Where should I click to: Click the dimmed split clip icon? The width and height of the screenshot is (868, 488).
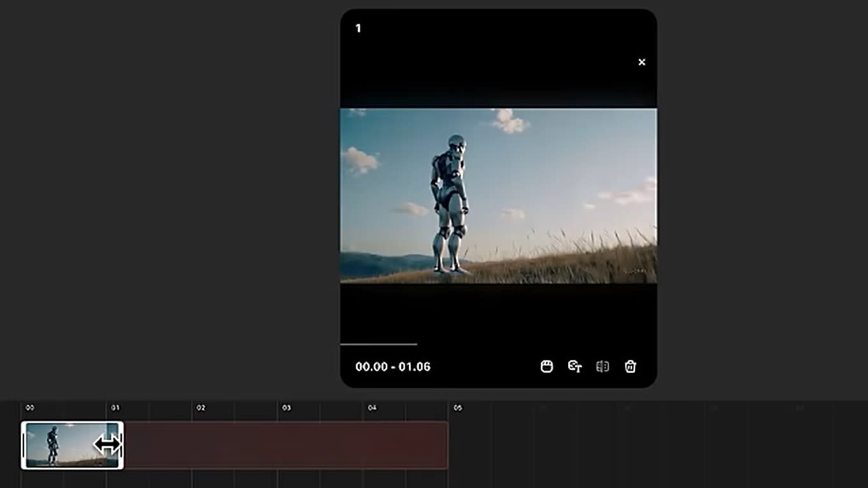pyautogui.click(x=602, y=366)
